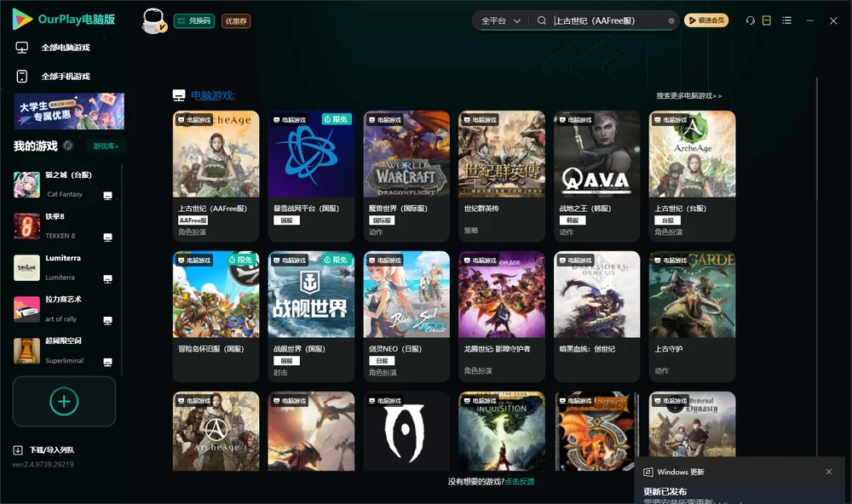Click the 电脑游戏 section monitor icon
The image size is (852, 504).
[x=179, y=95]
